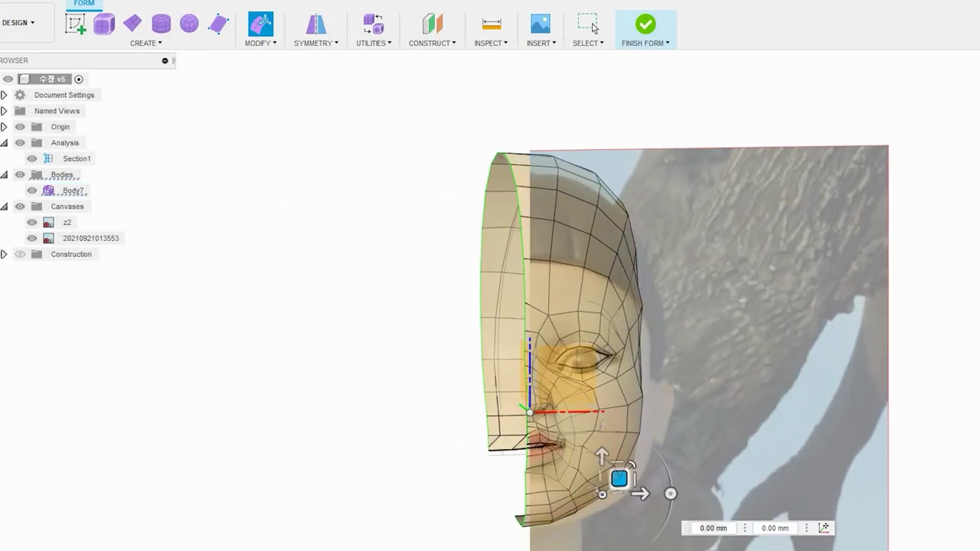
Task: Hide canvas 20210921013553
Action: coord(32,238)
